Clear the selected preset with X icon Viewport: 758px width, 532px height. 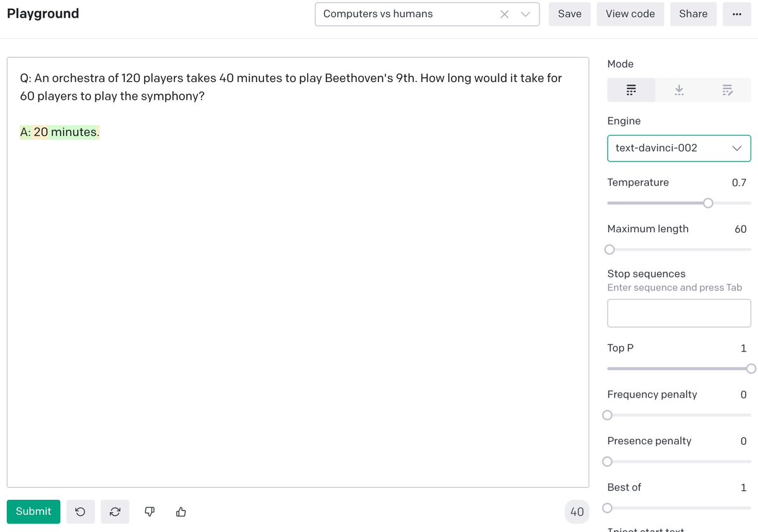[x=504, y=14]
